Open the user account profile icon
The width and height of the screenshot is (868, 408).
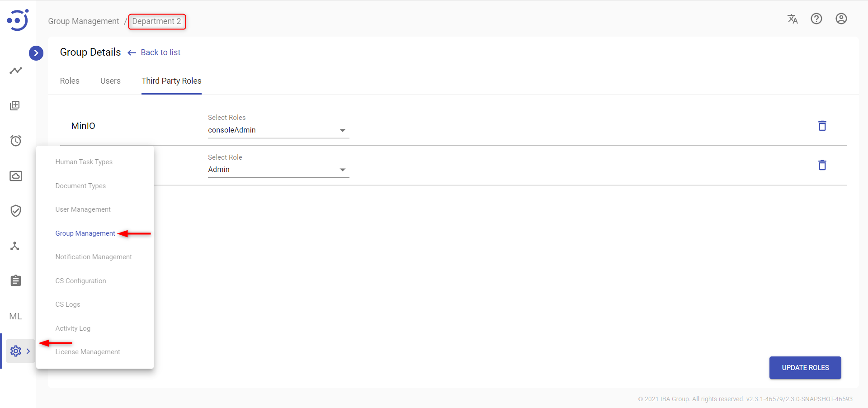pos(841,19)
